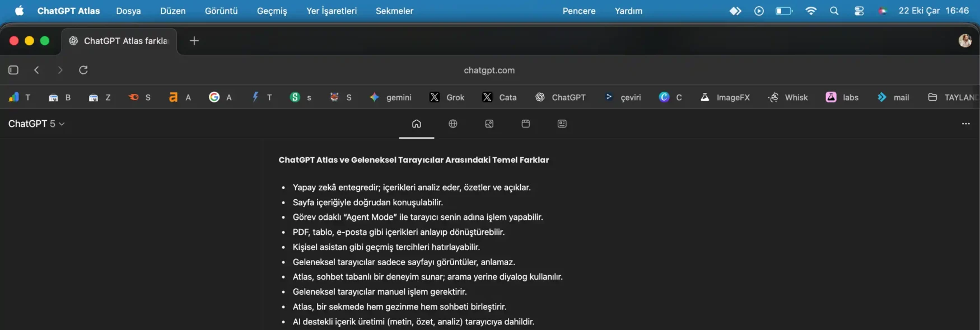This screenshot has width=980, height=330.
Task: Open the fox icon 'S' bookmark
Action: 340,97
